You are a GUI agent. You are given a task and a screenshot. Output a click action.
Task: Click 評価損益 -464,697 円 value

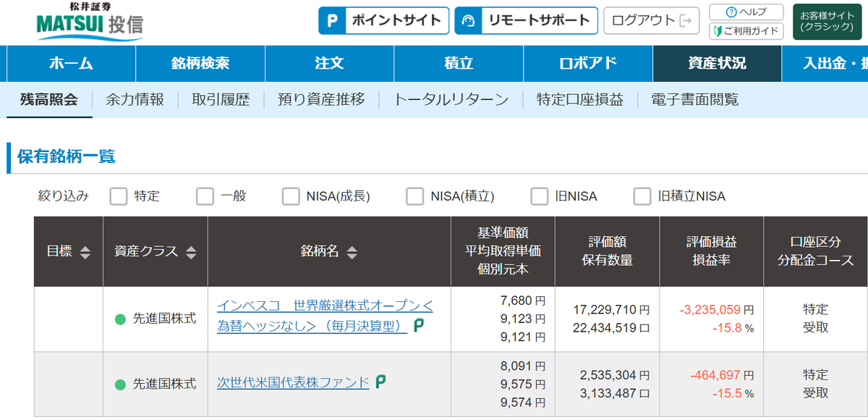click(722, 375)
